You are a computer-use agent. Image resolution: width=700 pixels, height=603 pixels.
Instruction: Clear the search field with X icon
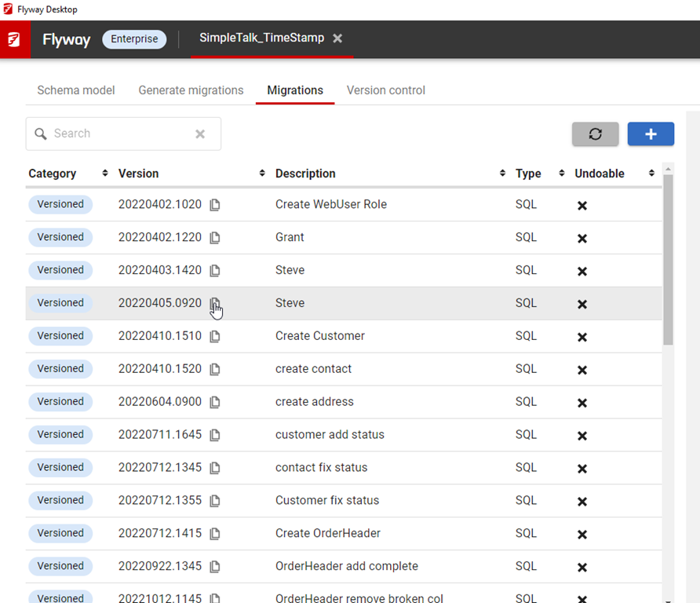pos(200,134)
